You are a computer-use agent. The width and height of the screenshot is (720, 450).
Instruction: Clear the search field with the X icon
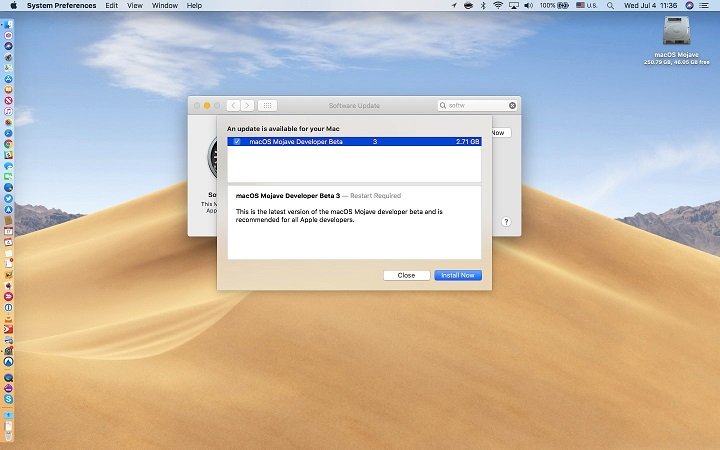512,105
